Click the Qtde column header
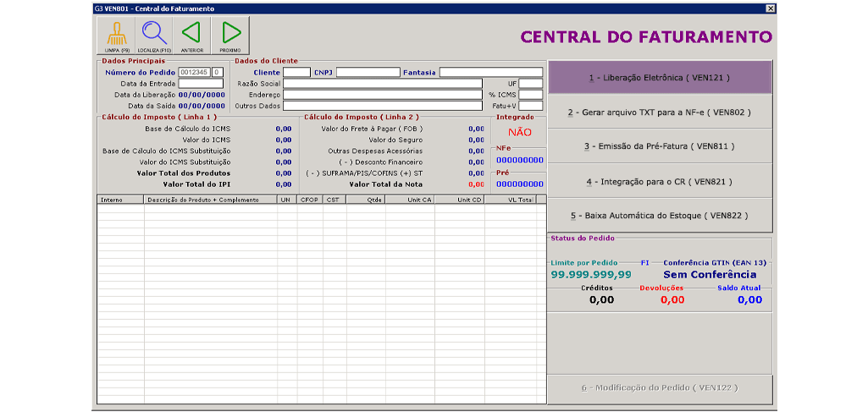Viewport: 868px width, 412px height. [366, 200]
